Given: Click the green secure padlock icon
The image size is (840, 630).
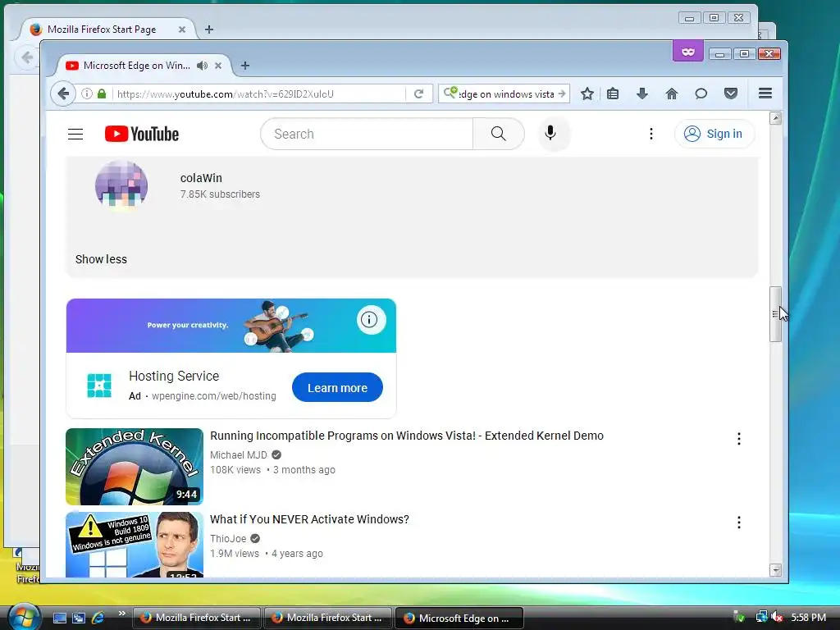Looking at the screenshot, I should 101,94.
